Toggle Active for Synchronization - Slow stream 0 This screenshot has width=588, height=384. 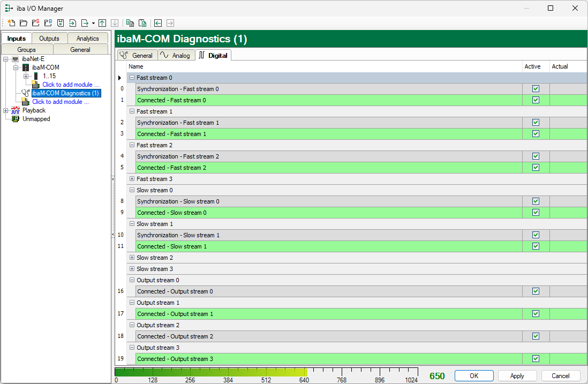tap(536, 201)
